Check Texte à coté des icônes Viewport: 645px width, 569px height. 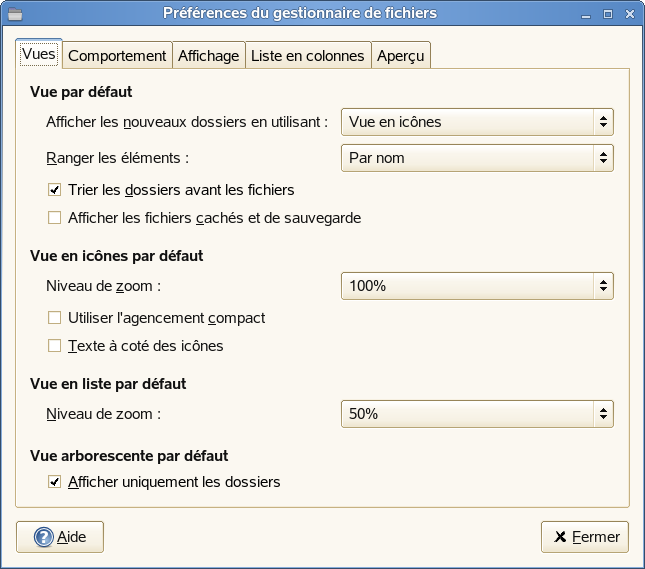(x=55, y=346)
